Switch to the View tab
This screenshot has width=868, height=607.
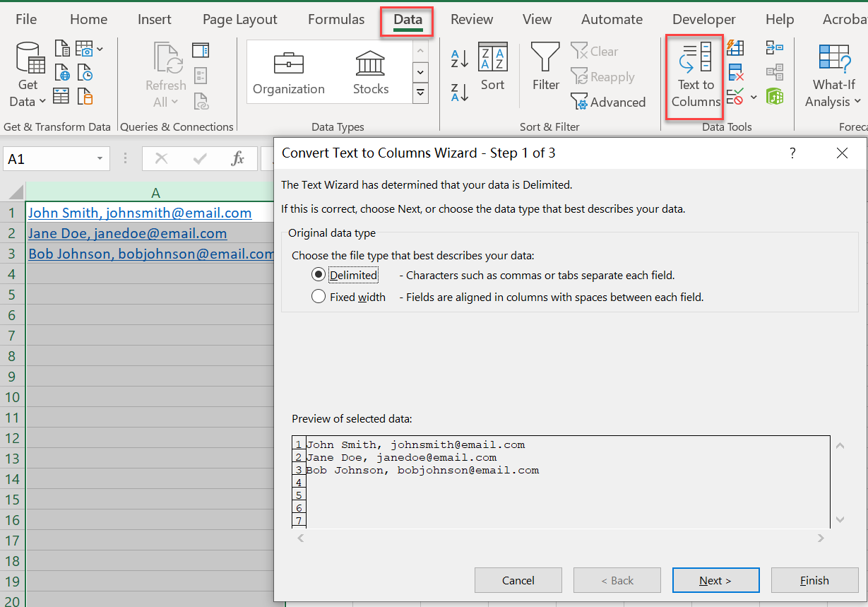tap(537, 19)
